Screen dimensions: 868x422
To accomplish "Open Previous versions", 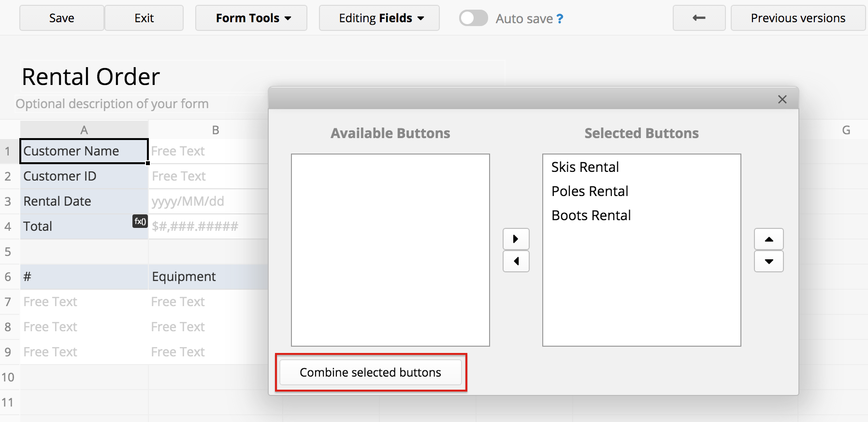I will click(x=797, y=18).
